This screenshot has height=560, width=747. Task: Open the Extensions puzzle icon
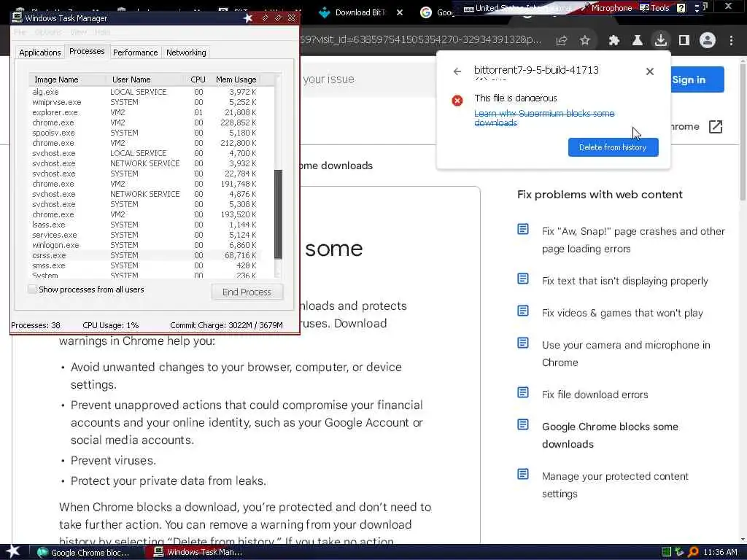point(614,41)
